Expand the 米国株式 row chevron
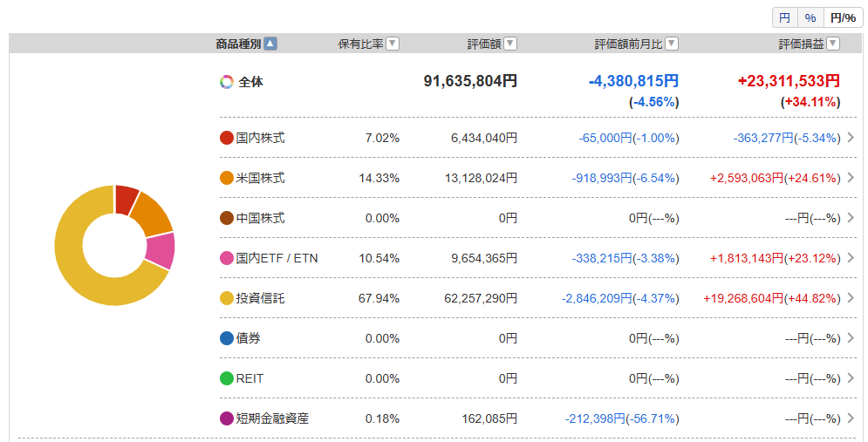The image size is (868, 442). point(851,178)
